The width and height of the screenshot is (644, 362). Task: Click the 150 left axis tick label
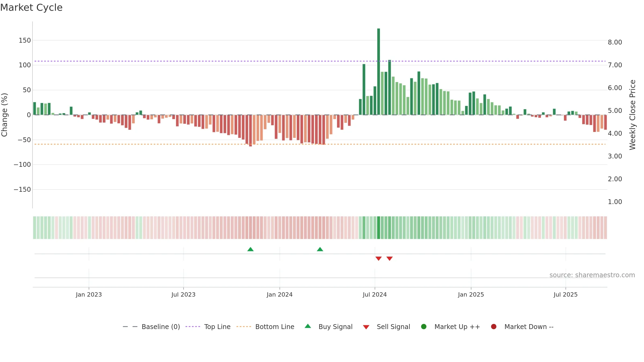click(25, 40)
